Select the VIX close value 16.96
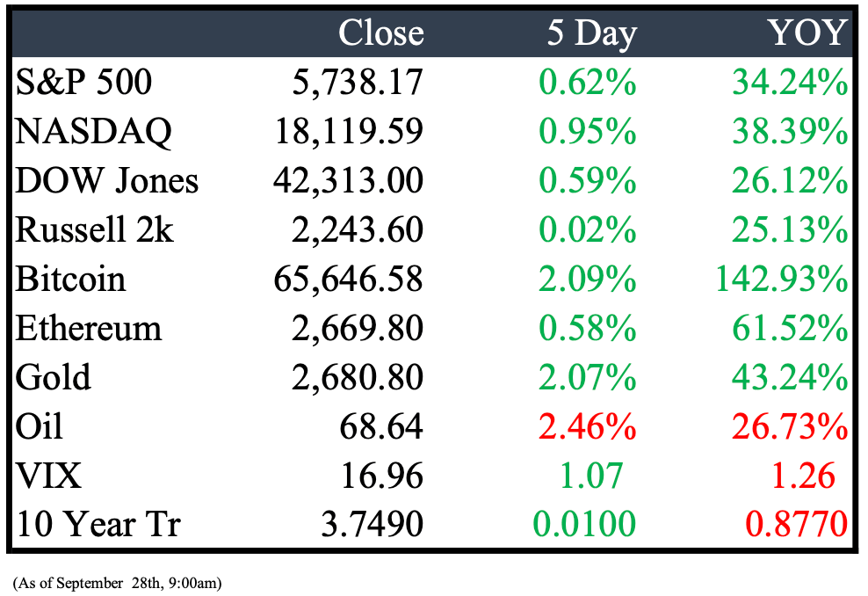This screenshot has width=868, height=596. point(382,476)
